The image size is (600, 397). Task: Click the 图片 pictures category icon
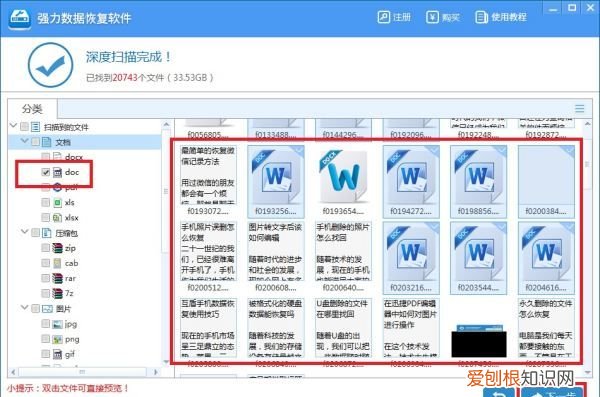pyautogui.click(x=47, y=309)
